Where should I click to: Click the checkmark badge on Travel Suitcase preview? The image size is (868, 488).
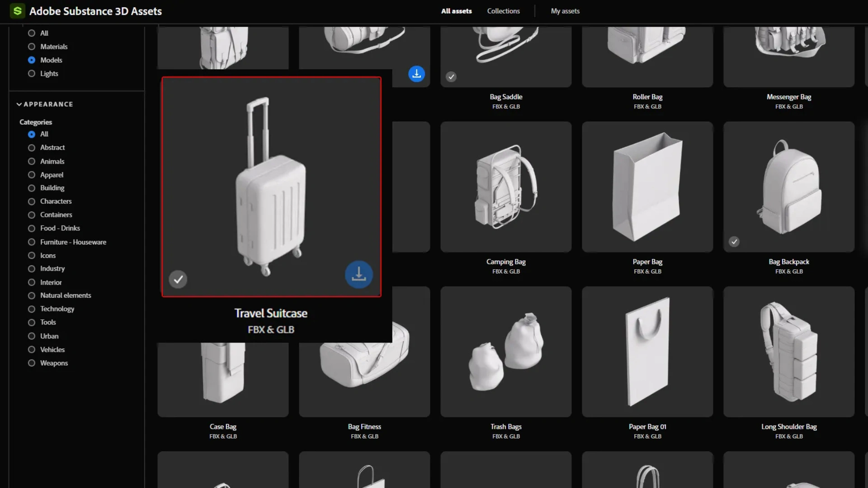click(x=178, y=279)
